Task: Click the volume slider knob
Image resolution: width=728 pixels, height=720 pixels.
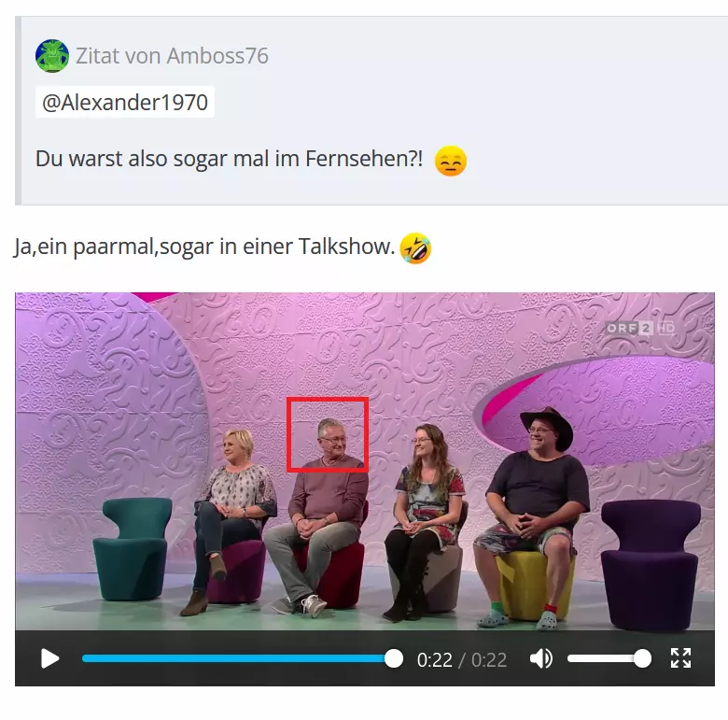Action: click(642, 658)
